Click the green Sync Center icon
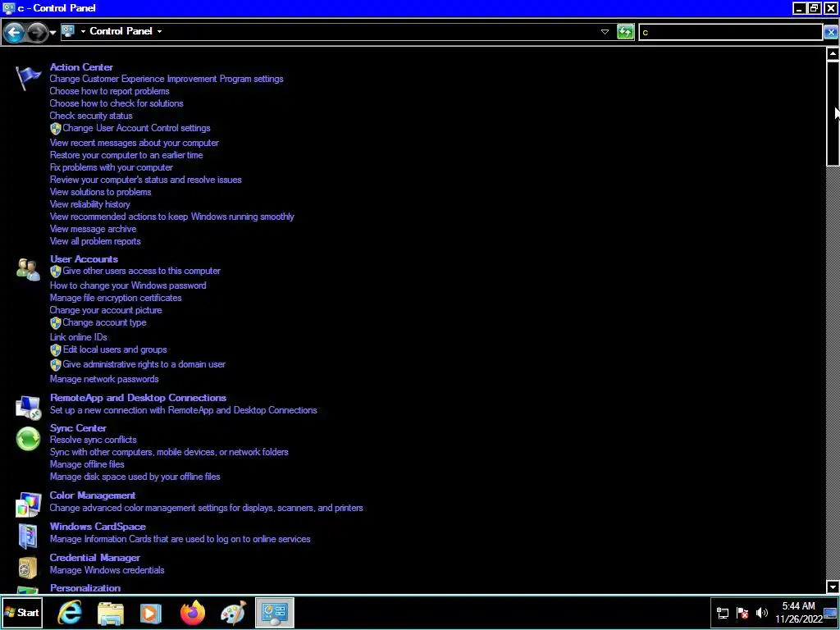Image resolution: width=840 pixels, height=630 pixels. 28,440
